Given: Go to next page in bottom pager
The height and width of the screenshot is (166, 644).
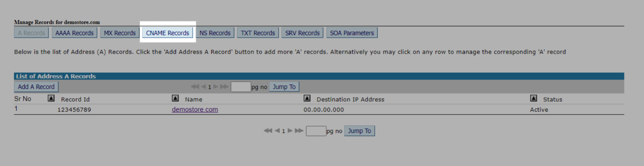Looking at the screenshot, I should [290, 131].
